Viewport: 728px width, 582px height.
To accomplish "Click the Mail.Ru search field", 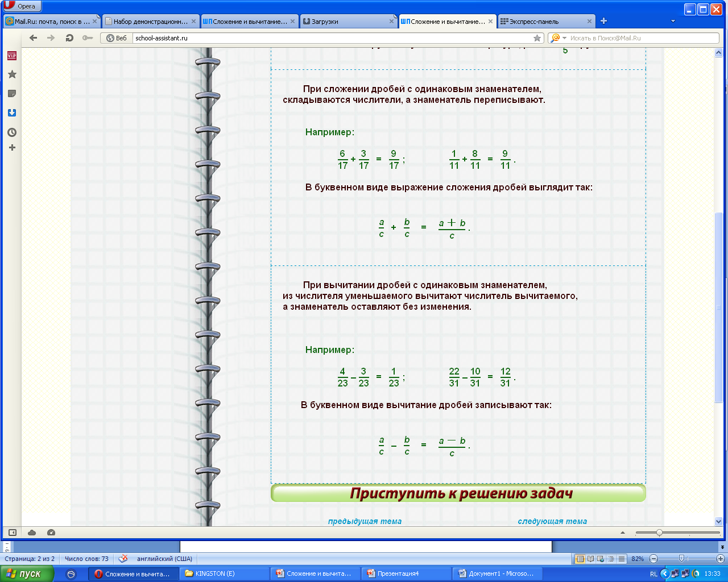I will point(643,38).
